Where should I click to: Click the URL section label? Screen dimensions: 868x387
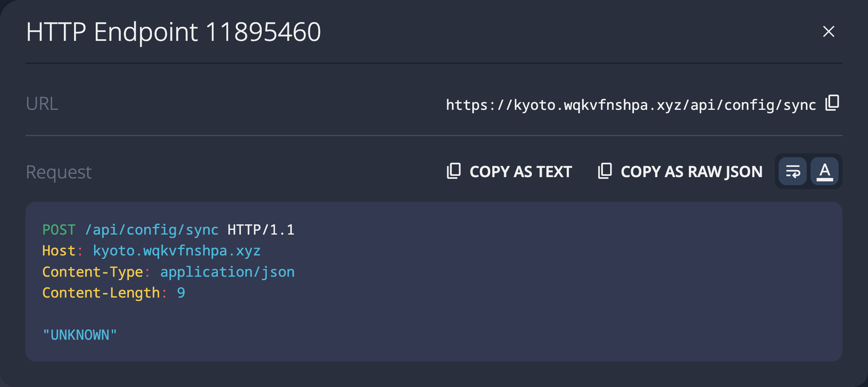point(42,103)
